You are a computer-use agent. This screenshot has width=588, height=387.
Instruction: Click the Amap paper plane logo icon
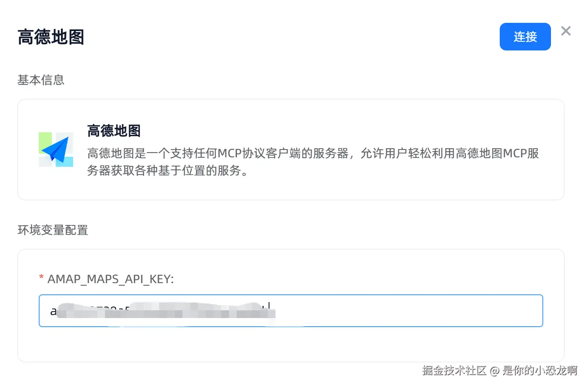56,150
